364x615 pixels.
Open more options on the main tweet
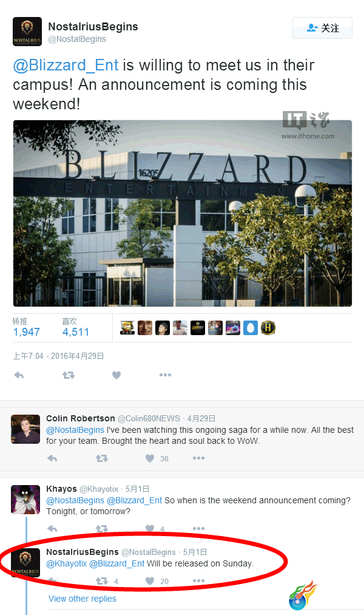pyautogui.click(x=166, y=375)
